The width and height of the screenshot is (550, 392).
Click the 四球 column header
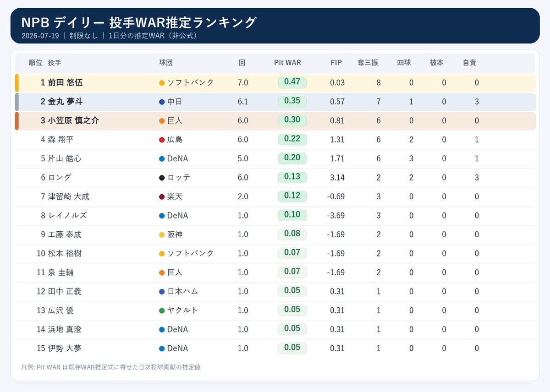[404, 63]
